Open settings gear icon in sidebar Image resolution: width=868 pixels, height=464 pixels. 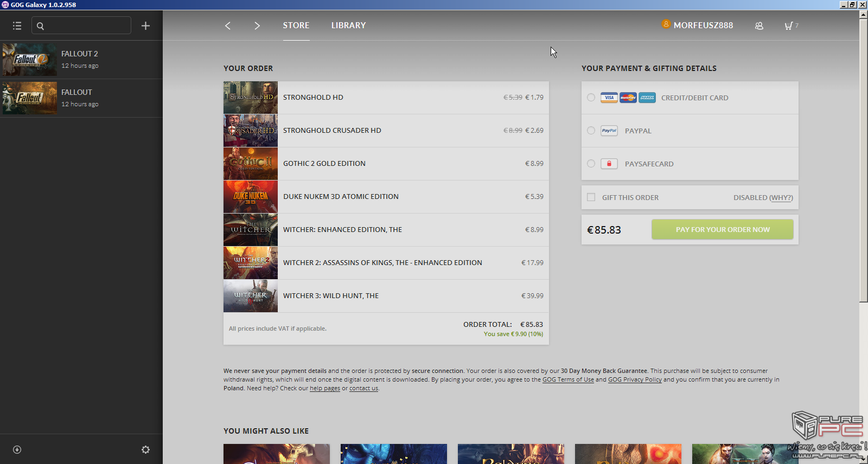coord(145,449)
